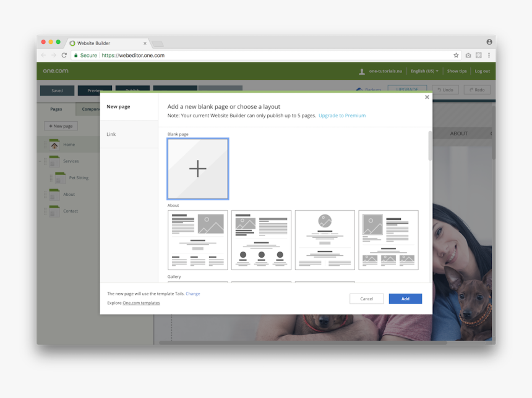Click the Redo button
The width and height of the screenshot is (532, 398).
(x=477, y=90)
